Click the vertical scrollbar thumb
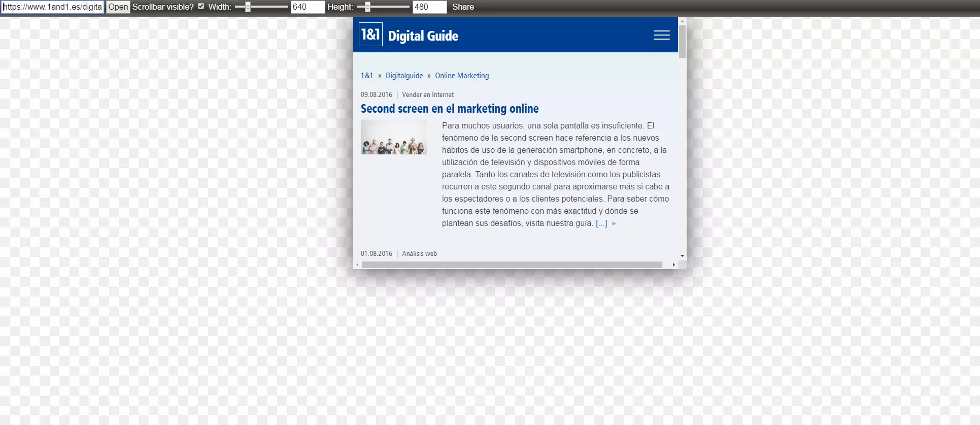Viewport: 980px width, 425px height. click(x=682, y=41)
